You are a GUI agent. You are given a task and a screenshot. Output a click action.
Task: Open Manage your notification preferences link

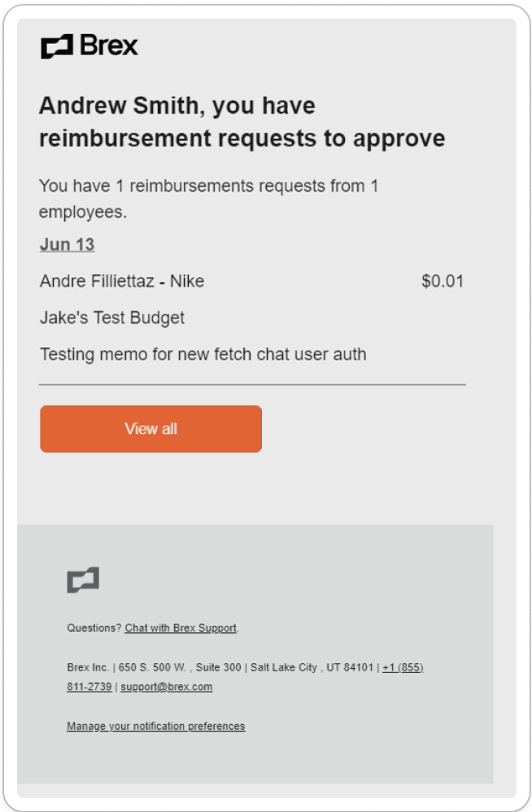point(155,726)
